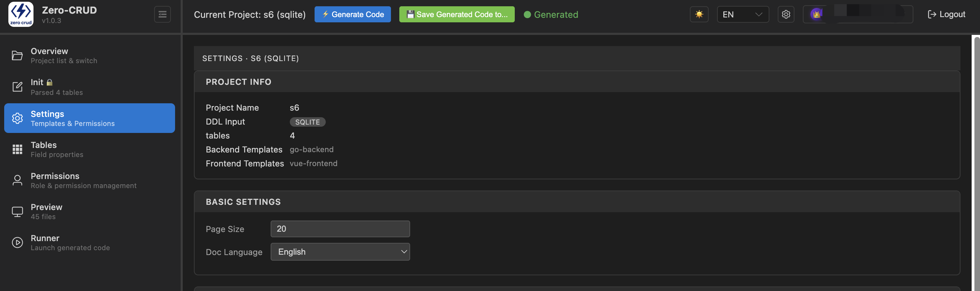Click the project name value s6

[294, 108]
